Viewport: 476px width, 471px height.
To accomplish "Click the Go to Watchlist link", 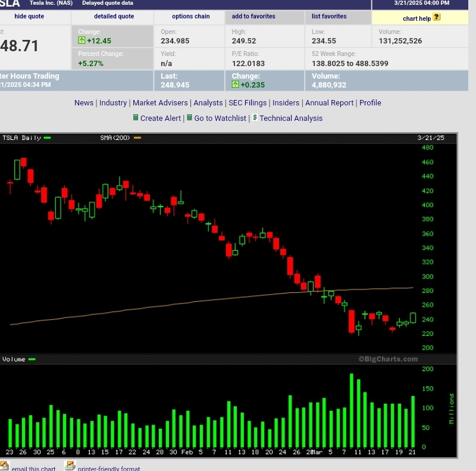I will tap(220, 118).
